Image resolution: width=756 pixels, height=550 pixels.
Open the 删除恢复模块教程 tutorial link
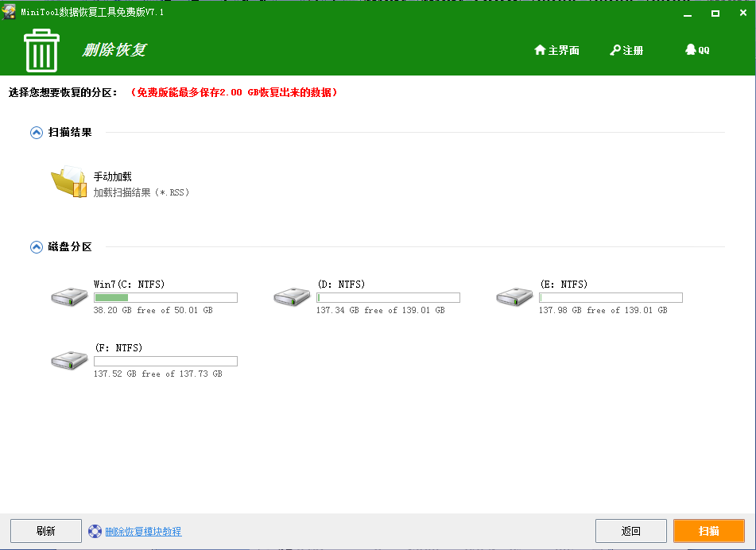[x=143, y=531]
